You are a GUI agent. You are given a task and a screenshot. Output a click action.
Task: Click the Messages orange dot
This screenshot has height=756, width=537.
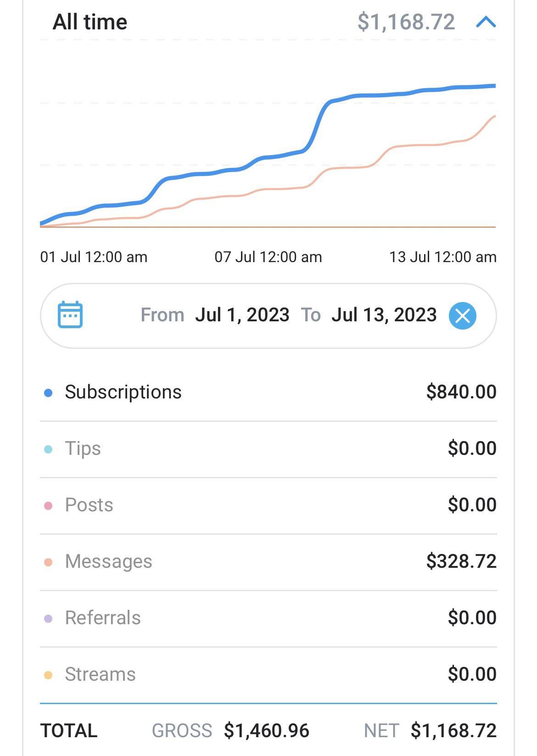[48, 562]
